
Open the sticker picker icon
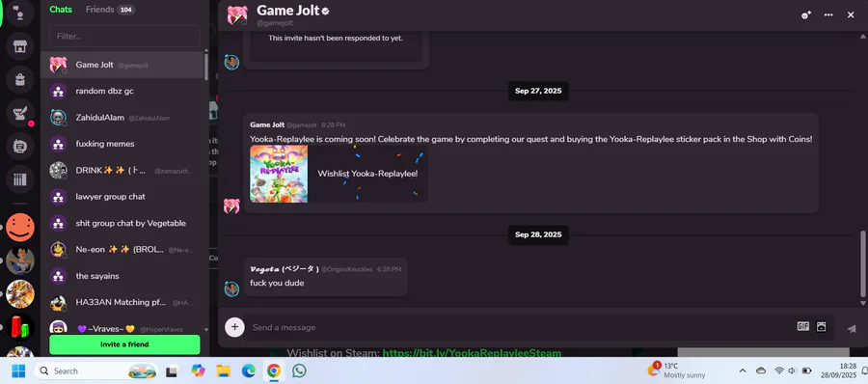coord(821,326)
